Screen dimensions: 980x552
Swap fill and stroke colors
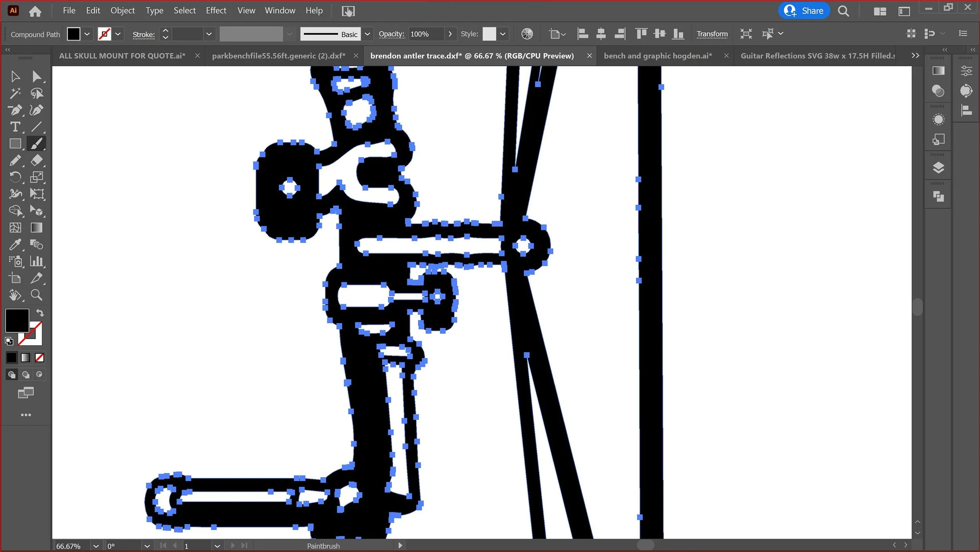(40, 313)
